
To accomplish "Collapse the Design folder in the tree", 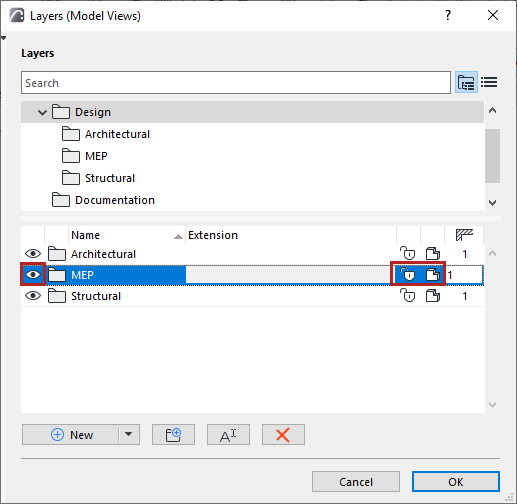I will (42, 112).
